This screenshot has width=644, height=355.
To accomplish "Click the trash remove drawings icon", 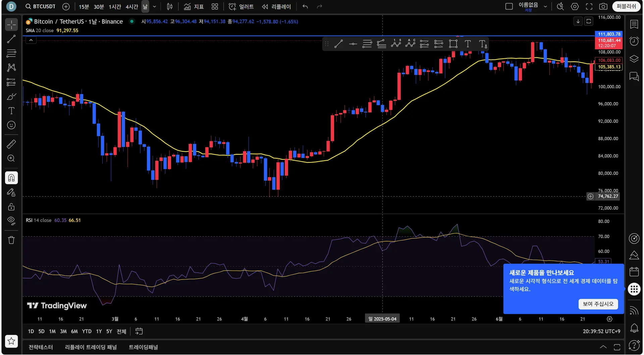I will 11,240.
